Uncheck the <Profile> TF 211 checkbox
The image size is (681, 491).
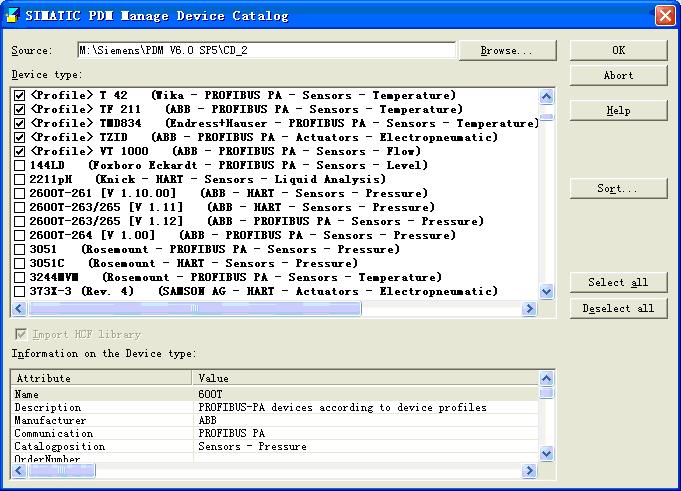pos(20,109)
